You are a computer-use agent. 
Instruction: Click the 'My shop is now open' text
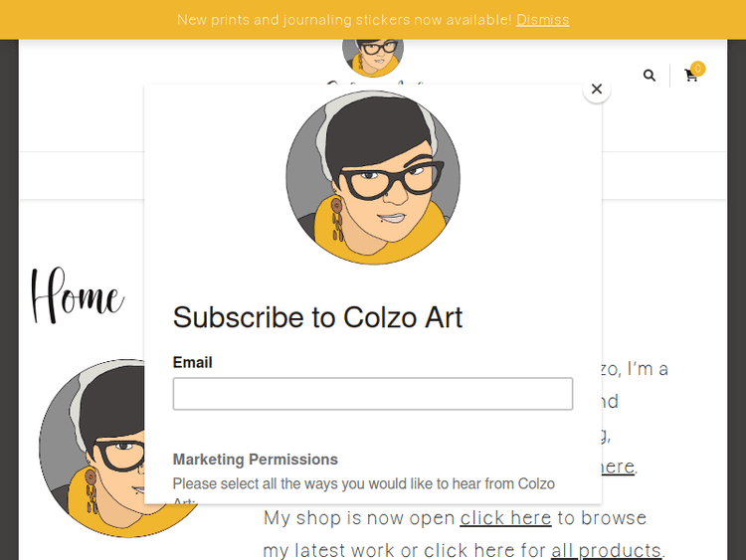tap(358, 518)
